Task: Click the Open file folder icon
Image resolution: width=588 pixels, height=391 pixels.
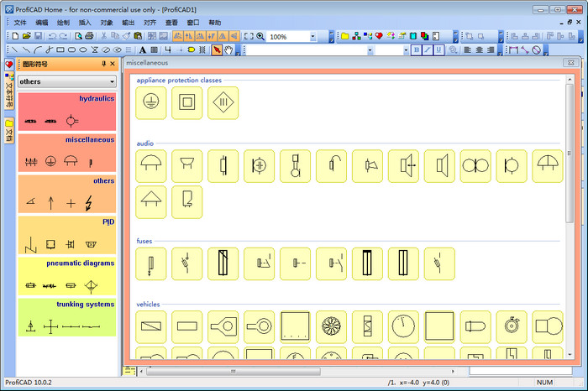Action: tap(27, 37)
